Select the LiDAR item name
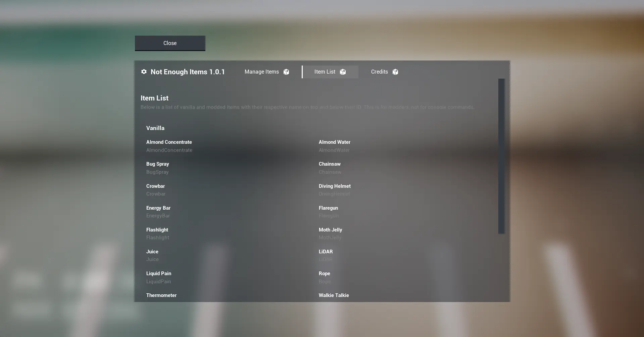Screen dimensions: 644x337 pyautogui.click(x=326, y=252)
